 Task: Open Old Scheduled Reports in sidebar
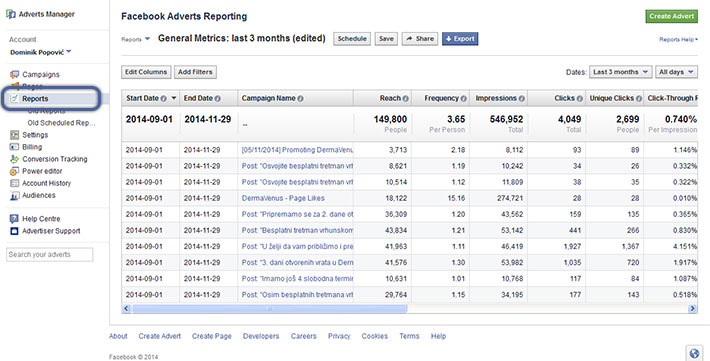pos(61,123)
